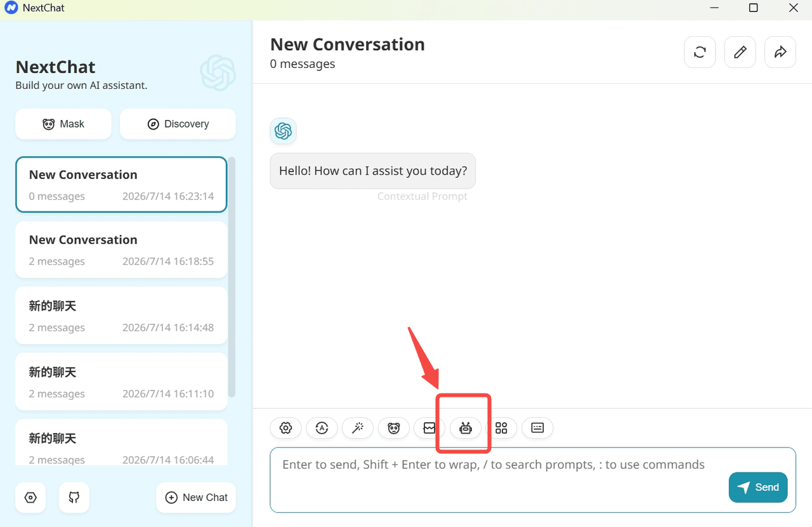812x527 pixels.
Task: Click the sidebar conversation list scrollbar
Action: pos(232,277)
